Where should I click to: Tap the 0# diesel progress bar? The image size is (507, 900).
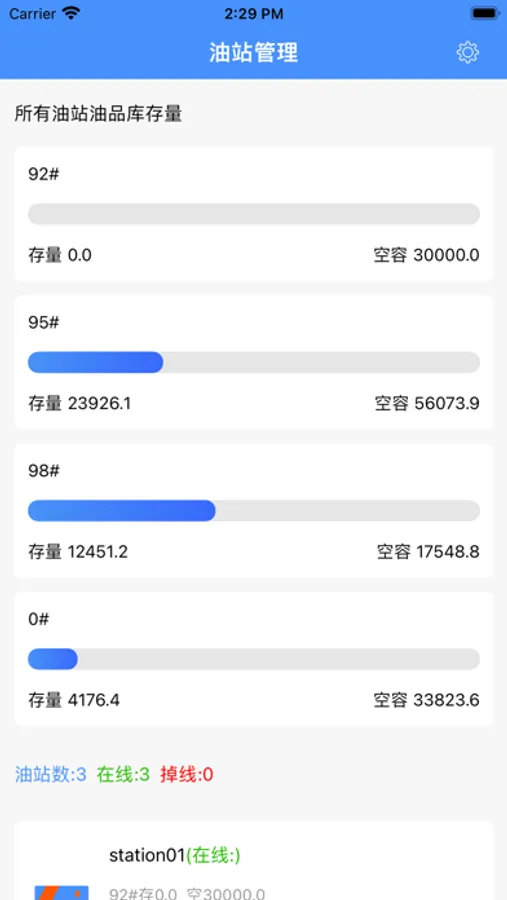tap(254, 659)
